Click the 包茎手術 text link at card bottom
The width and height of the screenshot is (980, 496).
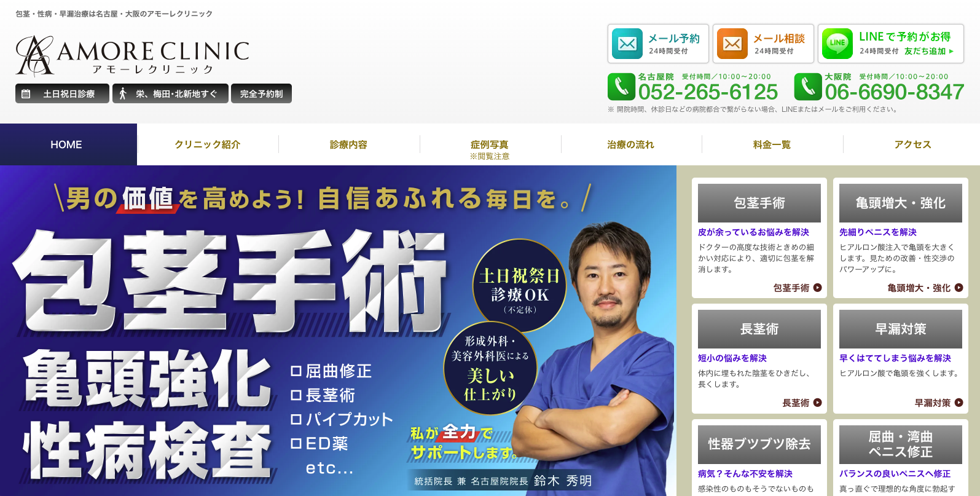[x=791, y=288]
